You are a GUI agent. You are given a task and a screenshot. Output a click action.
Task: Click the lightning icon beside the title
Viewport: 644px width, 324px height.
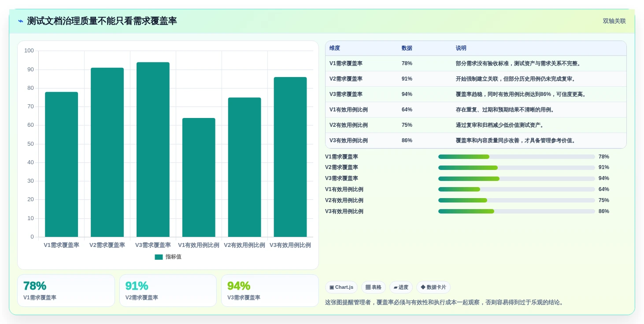pyautogui.click(x=21, y=21)
